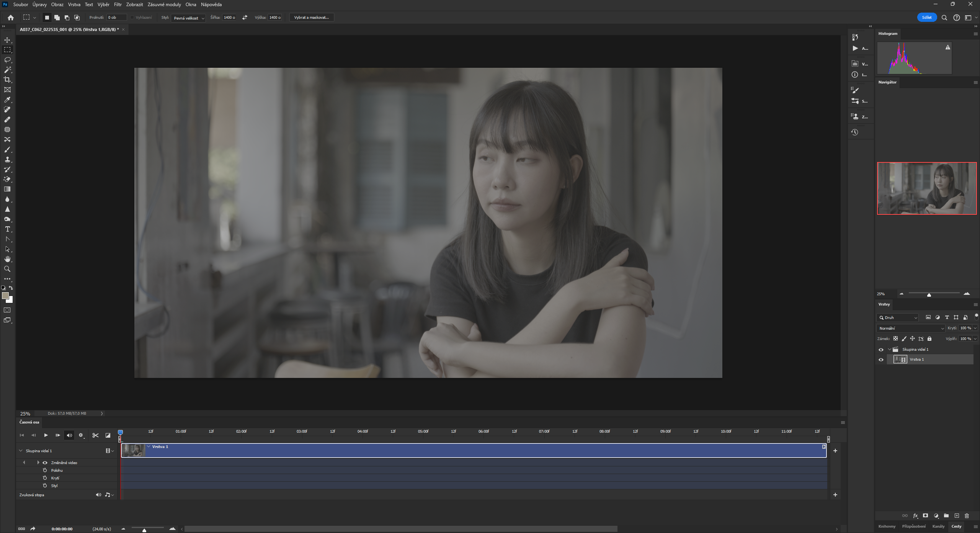Select the Clone Stamp tool
Screen dimensions: 980x533
[7, 159]
